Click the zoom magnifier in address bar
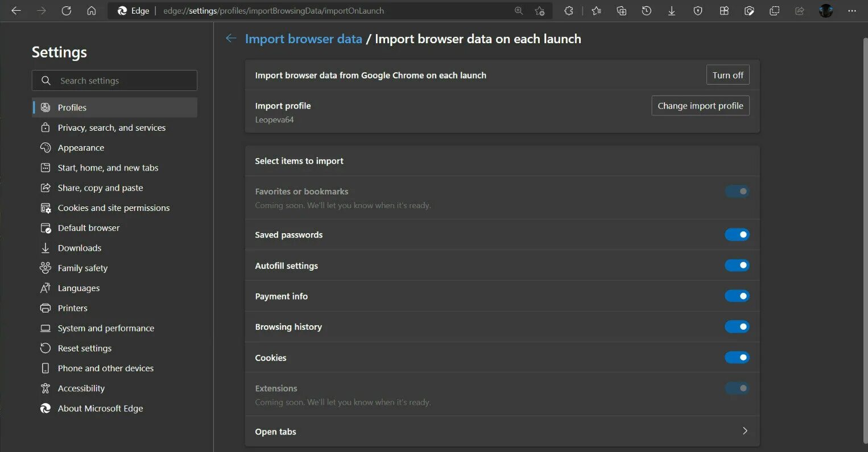868x452 pixels. point(518,11)
